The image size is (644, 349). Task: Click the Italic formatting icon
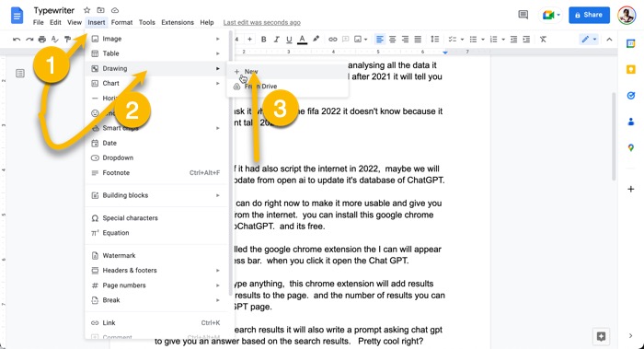tap(276, 40)
